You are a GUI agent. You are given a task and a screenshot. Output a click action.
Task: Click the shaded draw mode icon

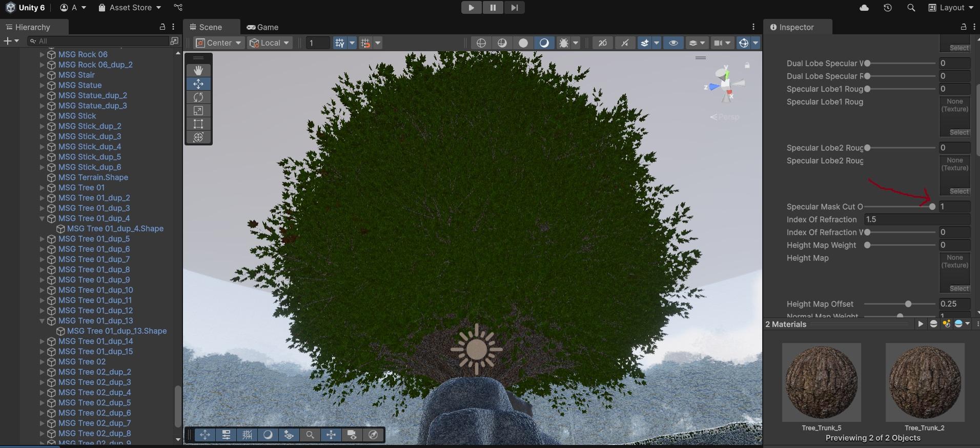(544, 43)
